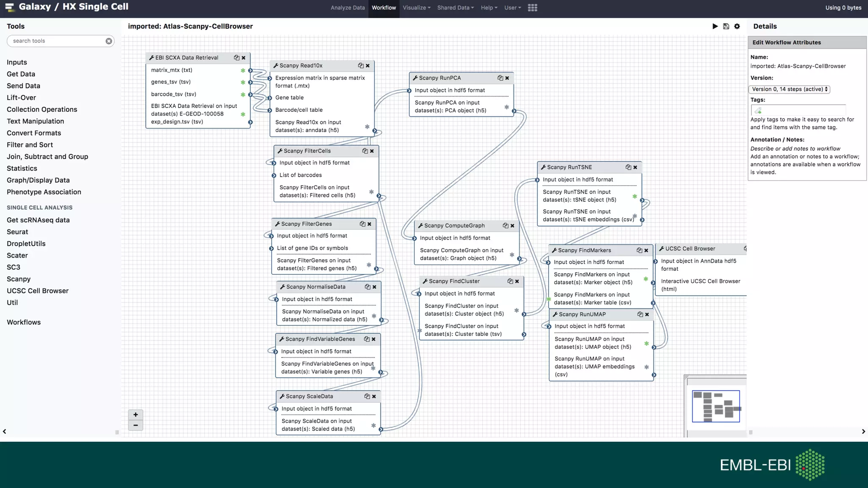Toggle UMAP object output asterisk marker
Viewport: 868px width, 488px height.
pyautogui.click(x=646, y=343)
